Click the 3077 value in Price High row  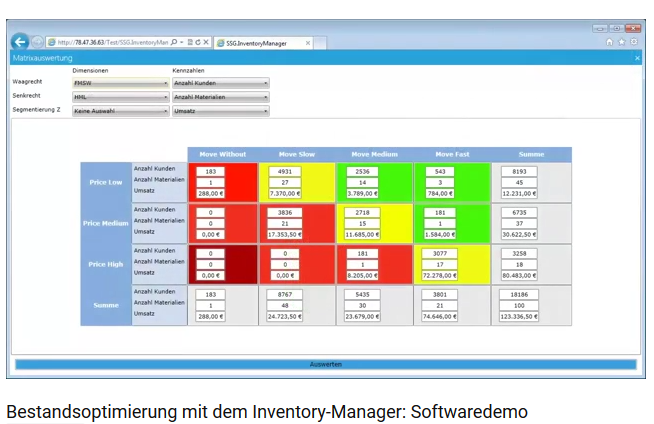click(x=440, y=253)
